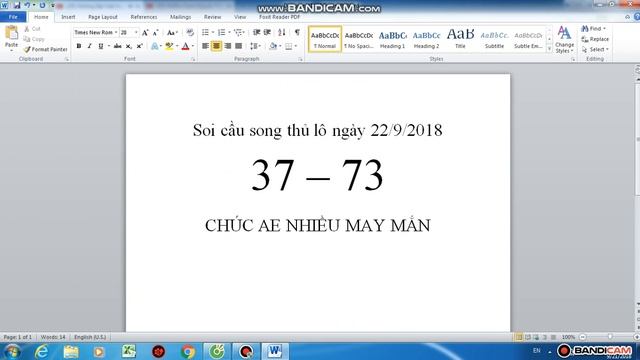Apply text highlight color
The width and height of the screenshot is (640, 360).
169,46
